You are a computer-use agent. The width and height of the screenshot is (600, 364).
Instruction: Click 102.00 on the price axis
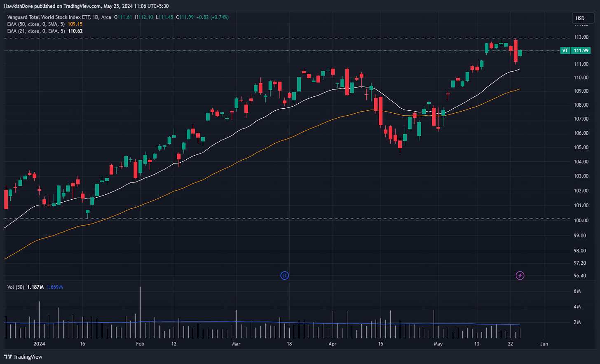(581, 191)
